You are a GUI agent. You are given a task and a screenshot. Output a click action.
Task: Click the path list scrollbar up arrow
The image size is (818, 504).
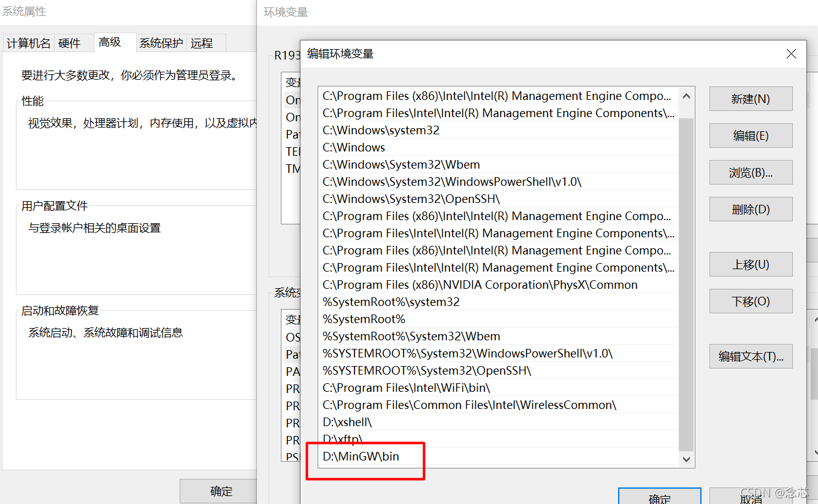click(686, 96)
